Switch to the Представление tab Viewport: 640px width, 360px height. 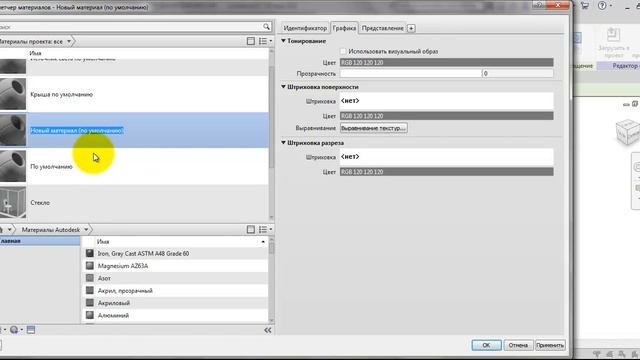point(382,28)
